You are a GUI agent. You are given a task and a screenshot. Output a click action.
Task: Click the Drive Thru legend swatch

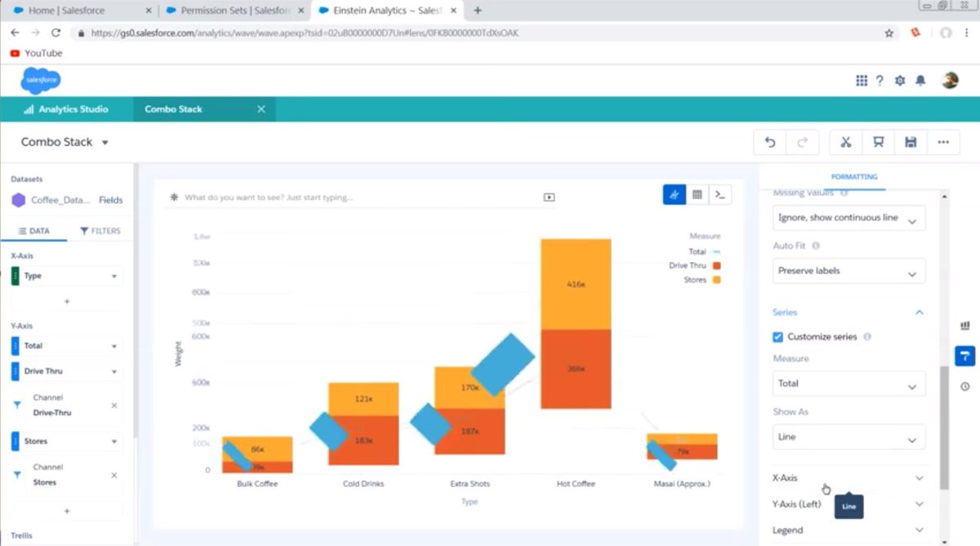[x=716, y=266]
